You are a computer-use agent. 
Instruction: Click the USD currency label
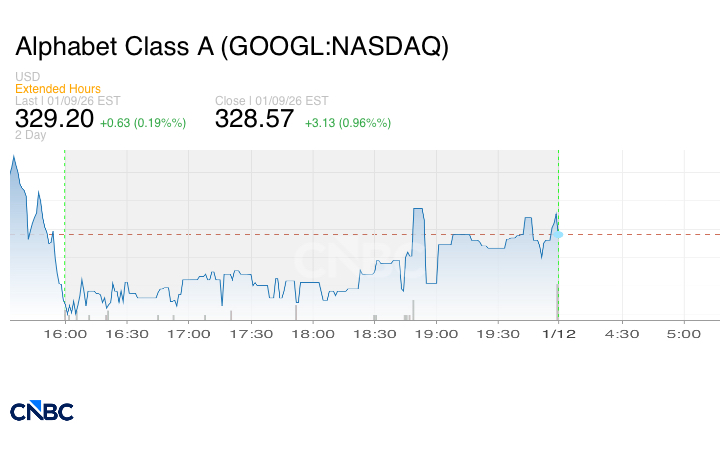(27, 78)
